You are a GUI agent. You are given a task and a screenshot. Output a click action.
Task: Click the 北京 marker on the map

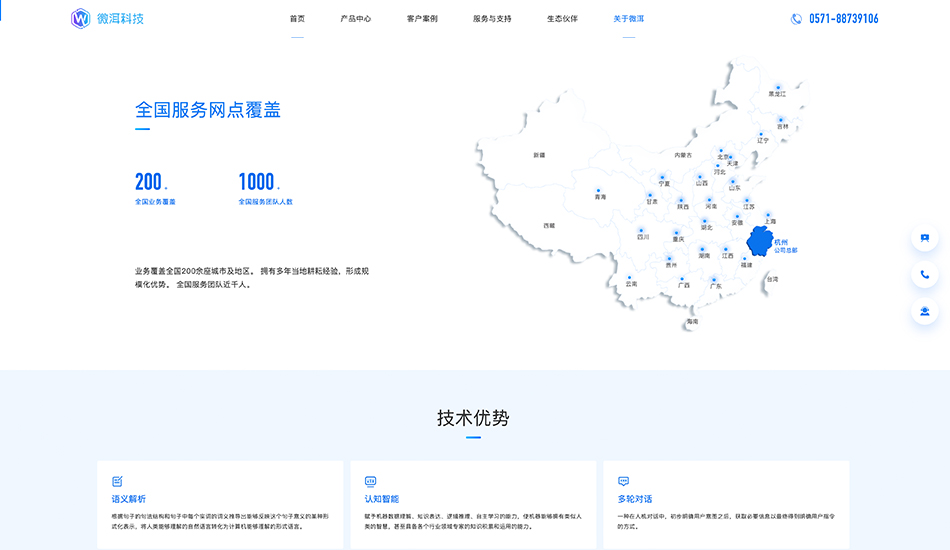(722, 150)
